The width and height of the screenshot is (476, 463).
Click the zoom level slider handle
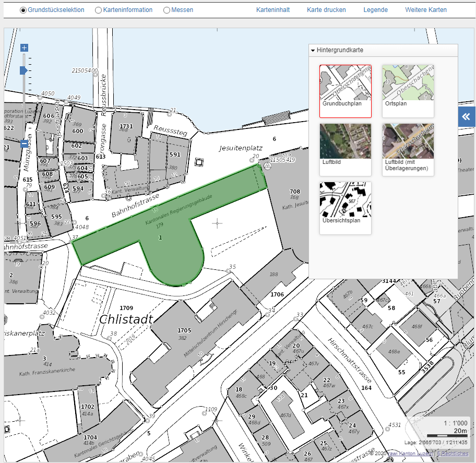click(23, 70)
